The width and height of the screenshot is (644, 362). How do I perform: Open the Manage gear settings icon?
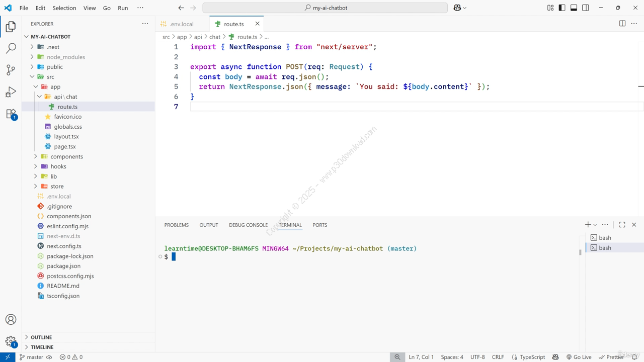tap(11, 341)
